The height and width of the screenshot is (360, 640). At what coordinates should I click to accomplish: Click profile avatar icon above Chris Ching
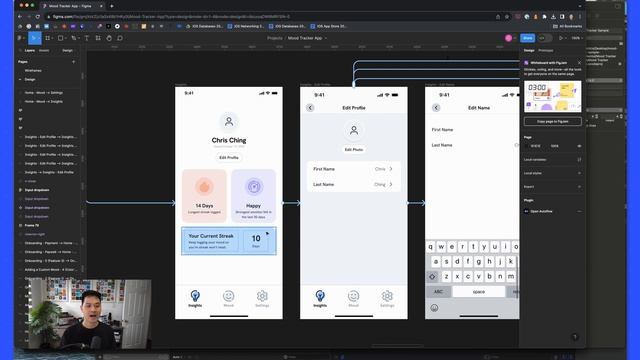[229, 122]
